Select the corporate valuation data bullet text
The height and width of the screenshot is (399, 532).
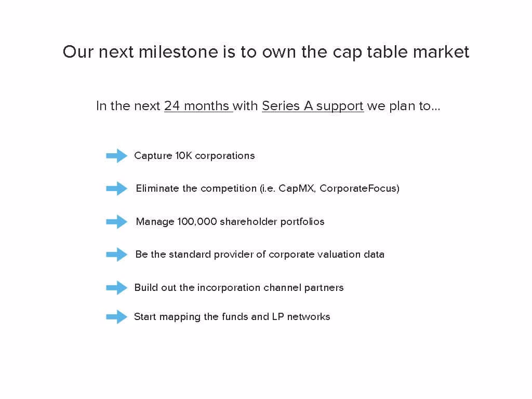pos(260,255)
